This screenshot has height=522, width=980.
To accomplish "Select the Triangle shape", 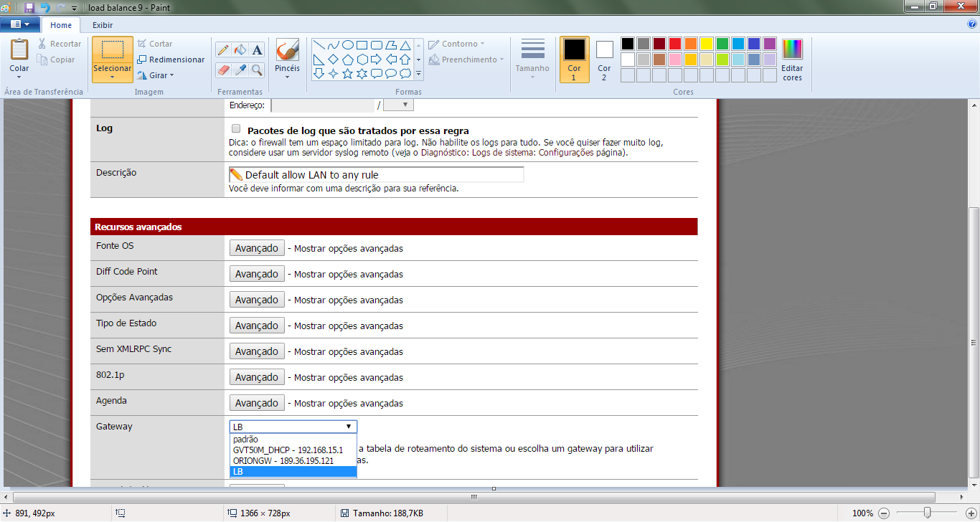I will (x=405, y=45).
